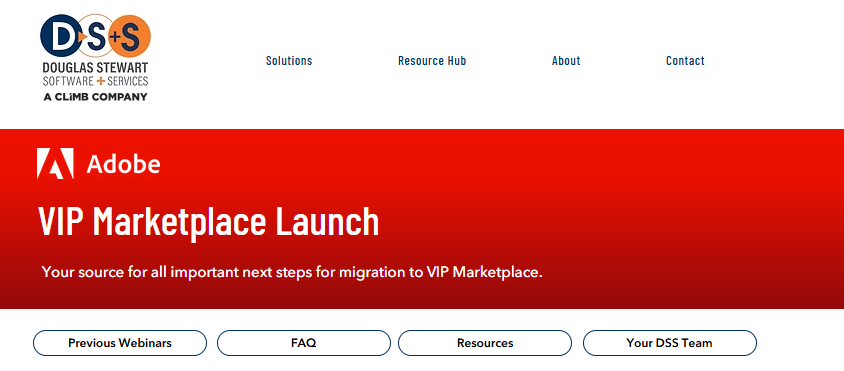This screenshot has height=371, width=844.
Task: Open the Resources button
Action: tap(485, 343)
